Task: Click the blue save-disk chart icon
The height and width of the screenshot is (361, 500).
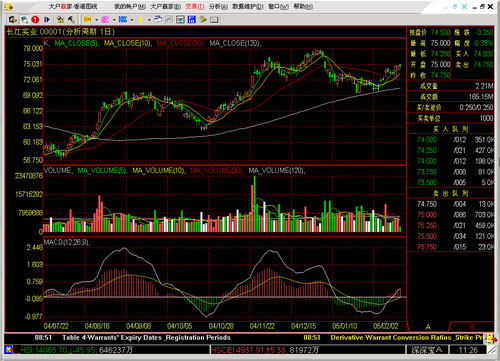Action: pos(192,20)
